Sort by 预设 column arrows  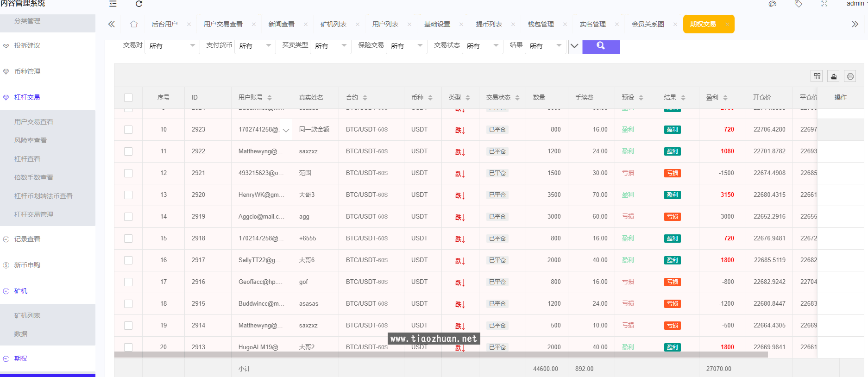641,98
